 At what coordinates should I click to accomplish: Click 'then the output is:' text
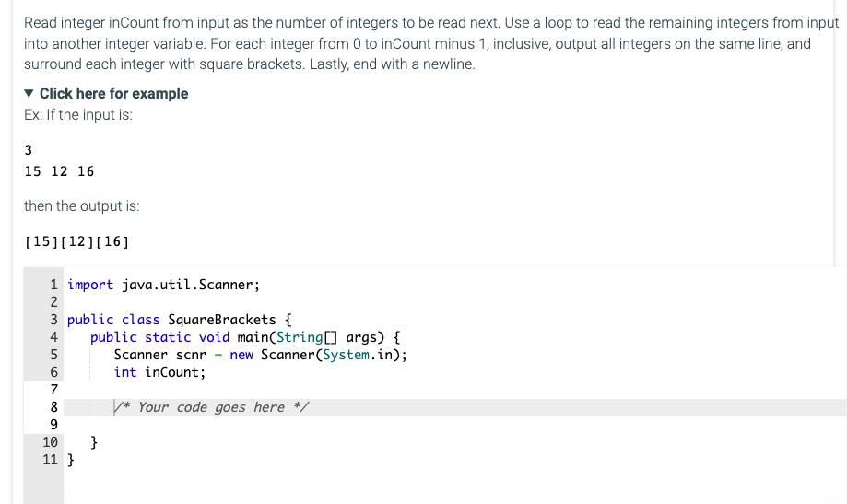click(82, 205)
